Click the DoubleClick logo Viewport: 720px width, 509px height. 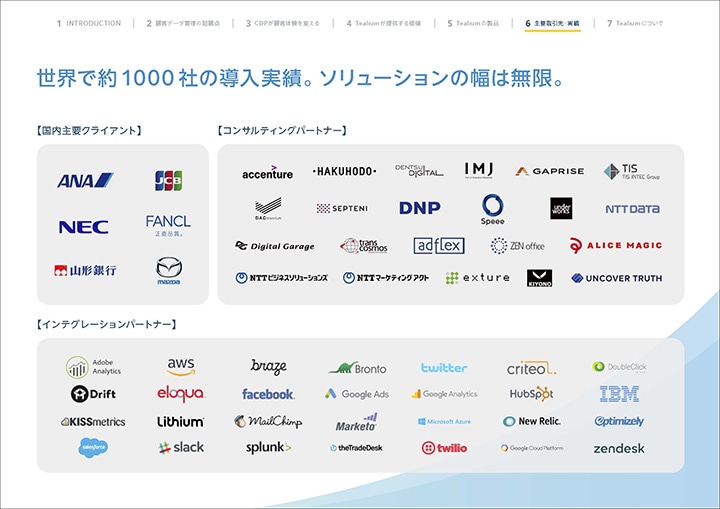tap(619, 367)
